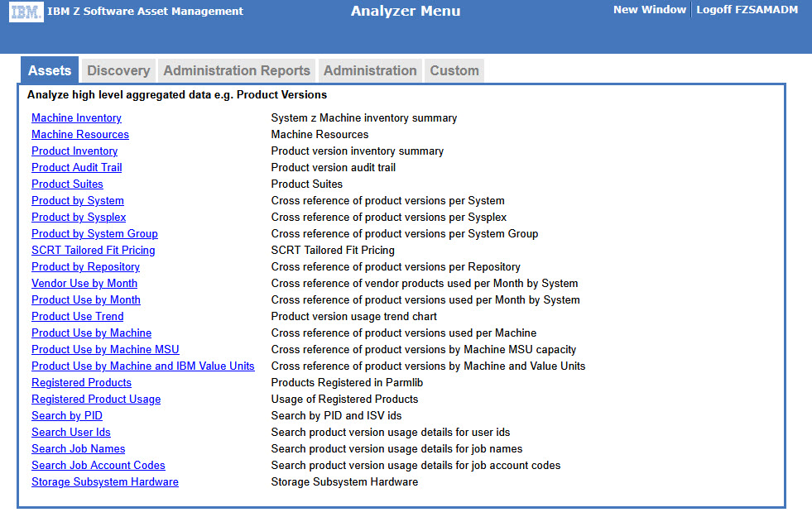812x517 pixels.
Task: Open the Machine Inventory report
Action: click(76, 118)
